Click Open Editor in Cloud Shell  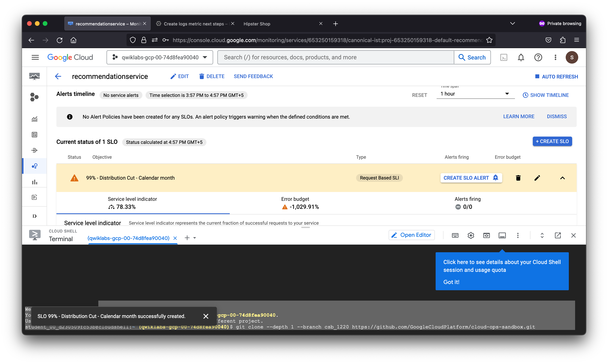point(412,235)
